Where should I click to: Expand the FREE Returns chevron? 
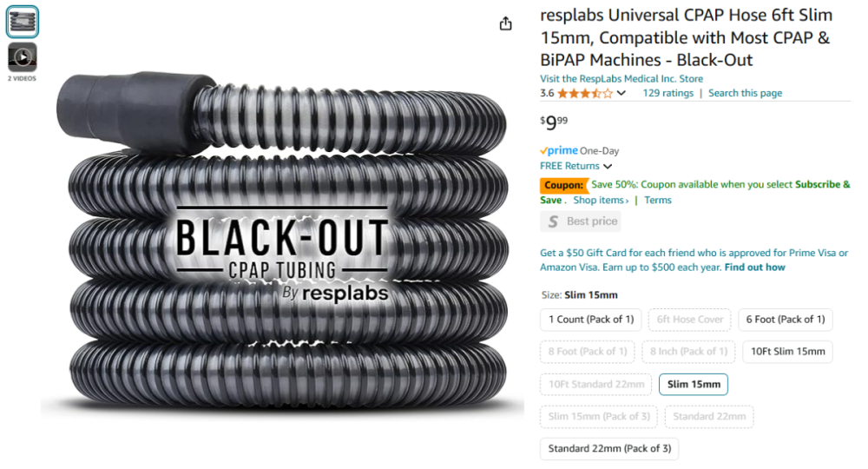click(x=608, y=166)
